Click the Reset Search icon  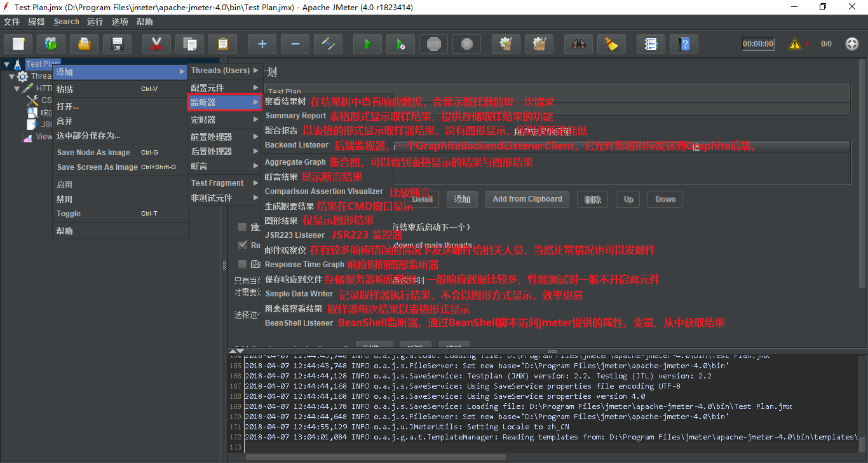[x=611, y=44]
